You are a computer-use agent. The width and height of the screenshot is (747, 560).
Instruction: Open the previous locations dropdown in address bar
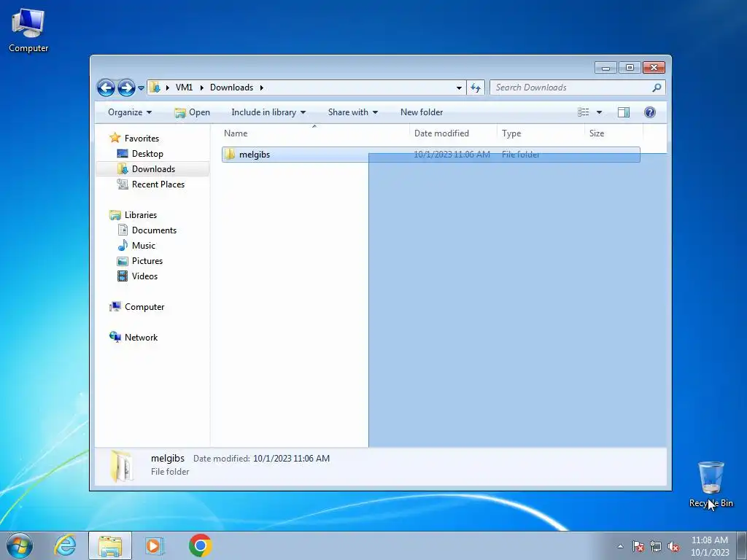pyautogui.click(x=459, y=87)
